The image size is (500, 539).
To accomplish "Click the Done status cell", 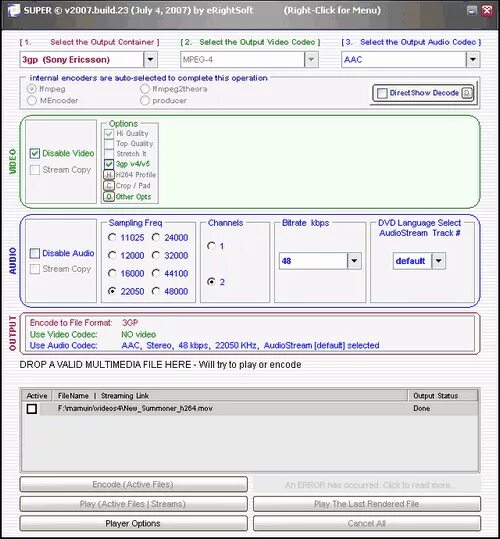I will pyautogui.click(x=422, y=408).
